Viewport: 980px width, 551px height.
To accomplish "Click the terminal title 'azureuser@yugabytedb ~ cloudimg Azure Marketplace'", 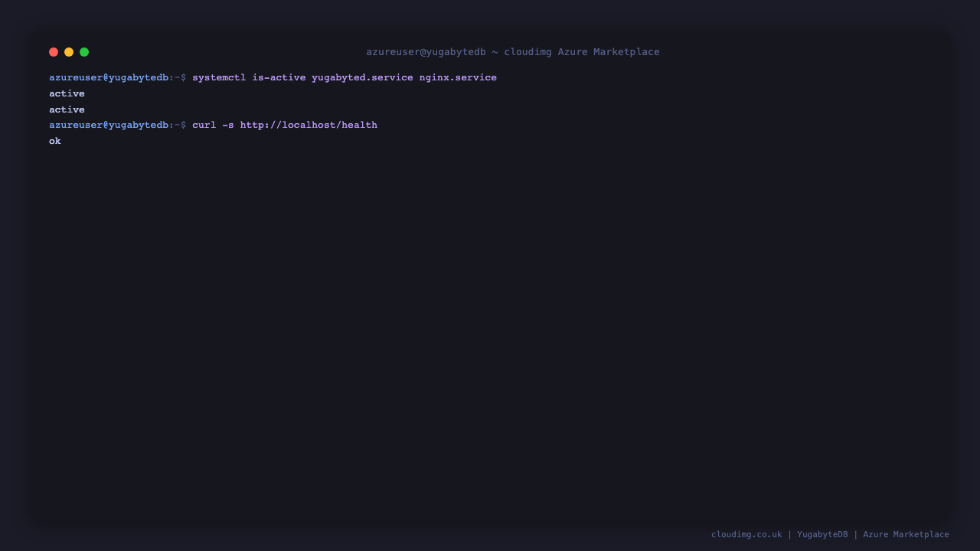I will click(x=513, y=52).
